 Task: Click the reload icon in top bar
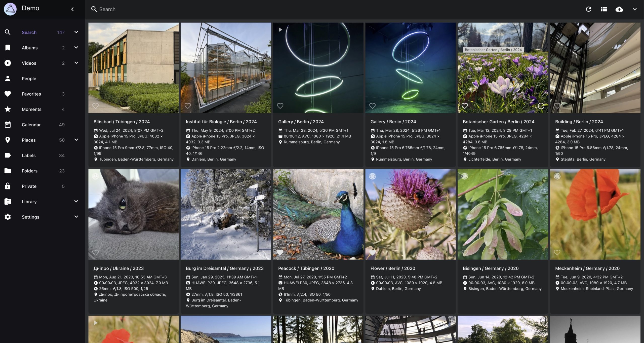588,9
